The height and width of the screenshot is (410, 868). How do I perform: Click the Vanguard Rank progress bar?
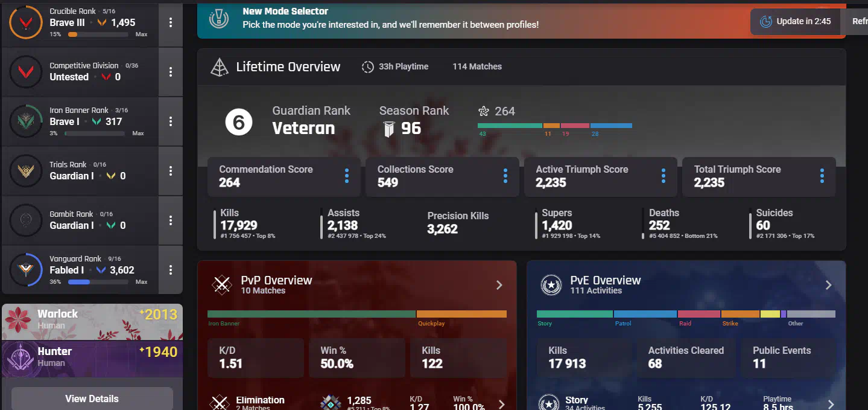98,282
